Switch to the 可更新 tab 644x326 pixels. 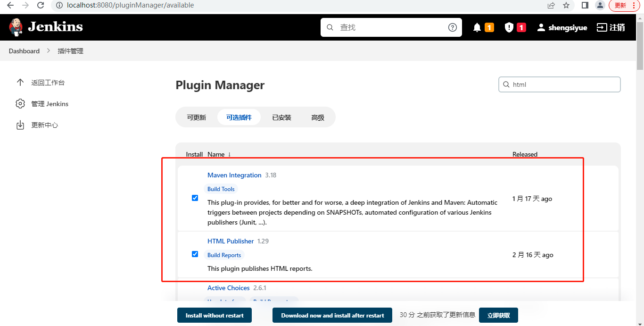[x=197, y=117]
